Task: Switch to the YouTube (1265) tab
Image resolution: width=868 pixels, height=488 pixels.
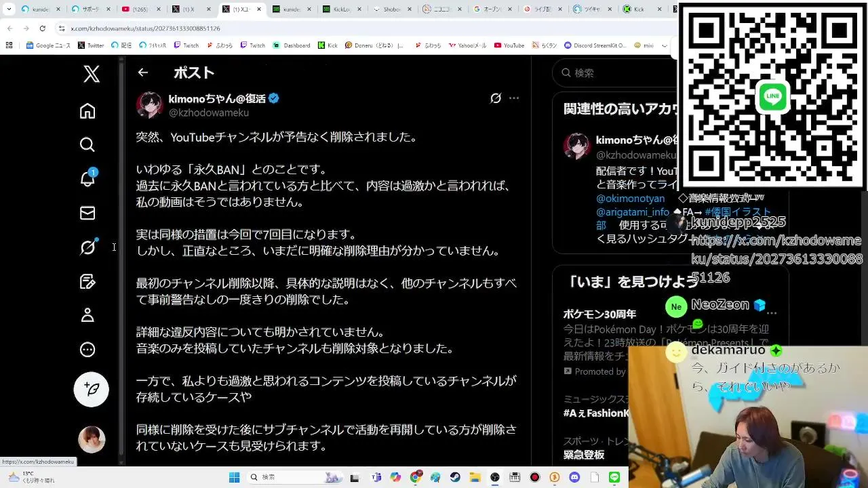Action: click(142, 9)
